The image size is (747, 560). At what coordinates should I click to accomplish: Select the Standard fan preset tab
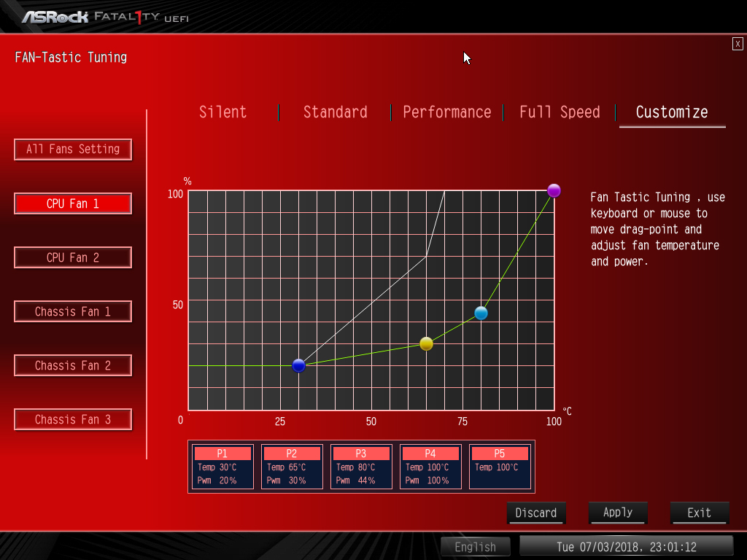[335, 112]
